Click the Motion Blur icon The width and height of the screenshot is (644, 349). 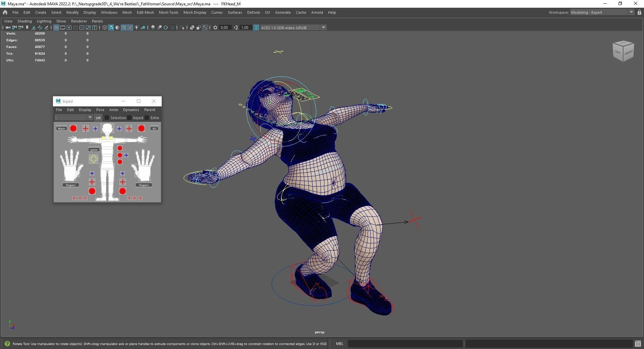tap(160, 28)
